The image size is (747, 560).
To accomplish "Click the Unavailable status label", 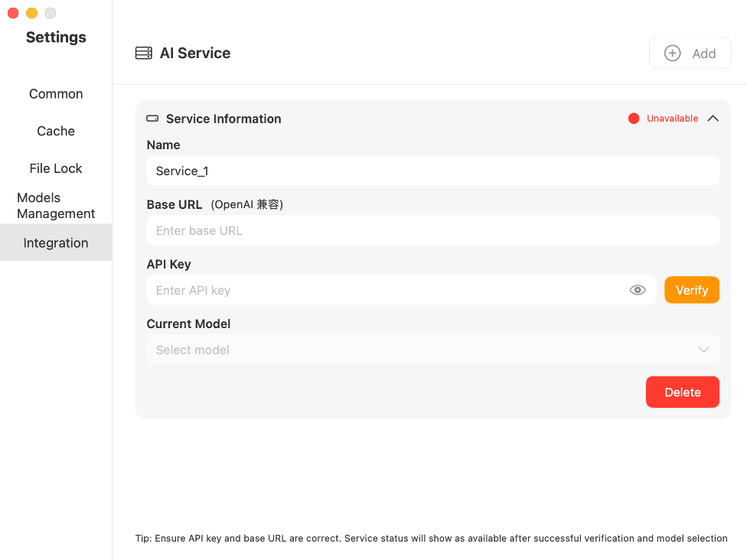I will [672, 119].
